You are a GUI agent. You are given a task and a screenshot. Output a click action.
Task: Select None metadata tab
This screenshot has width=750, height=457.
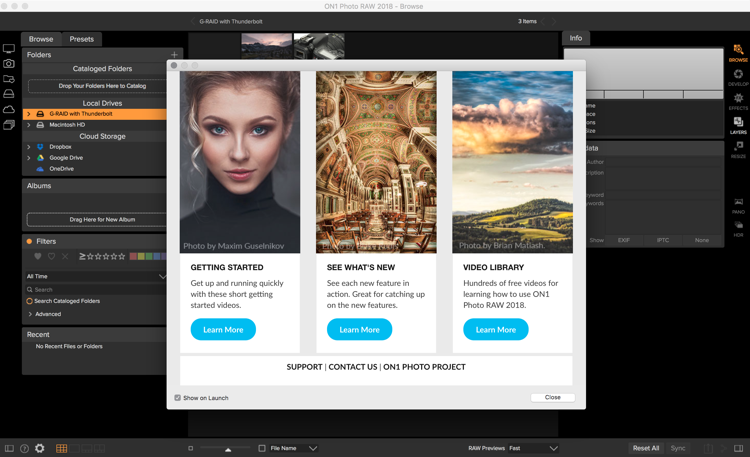[x=702, y=240]
